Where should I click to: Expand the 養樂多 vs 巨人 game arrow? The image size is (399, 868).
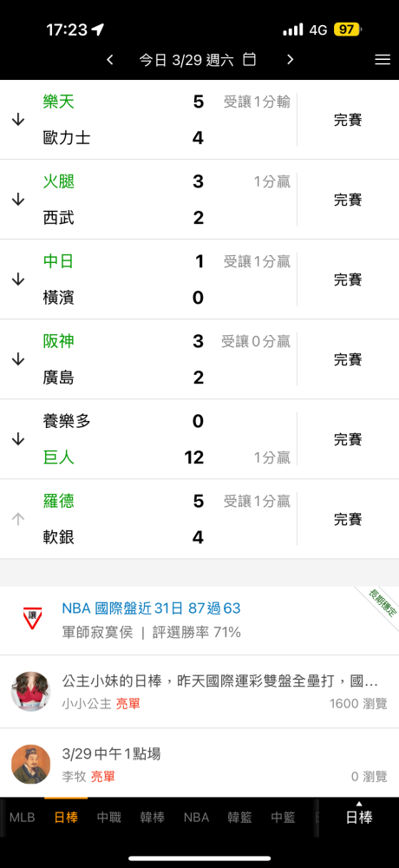point(18,439)
